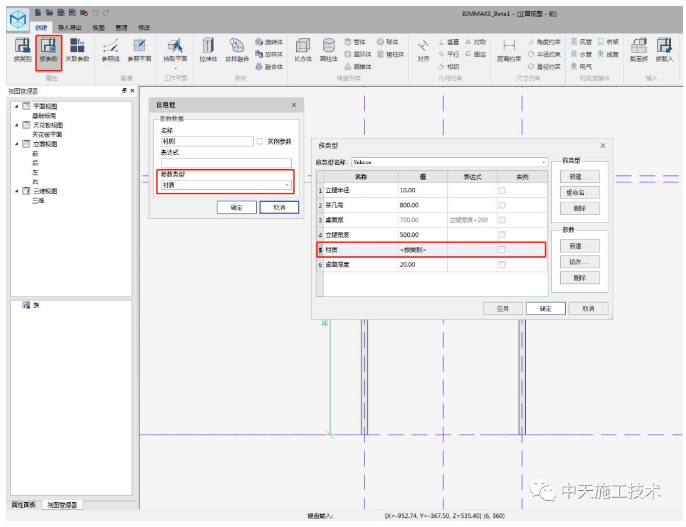
Task: Open the 参数类型 dropdown
Action: click(x=226, y=185)
